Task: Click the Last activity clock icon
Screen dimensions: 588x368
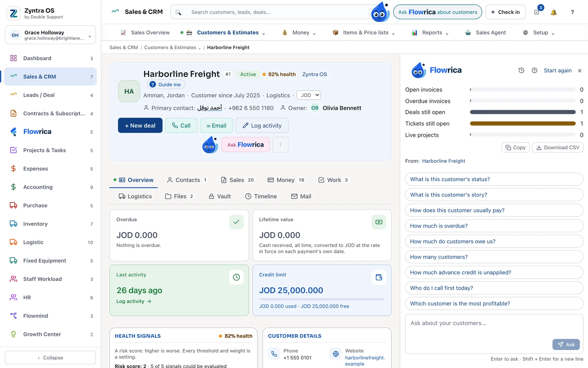Action: pyautogui.click(x=236, y=277)
